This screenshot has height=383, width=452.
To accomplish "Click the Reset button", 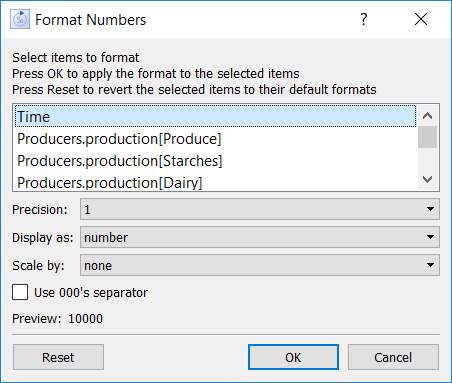I will pyautogui.click(x=58, y=357).
